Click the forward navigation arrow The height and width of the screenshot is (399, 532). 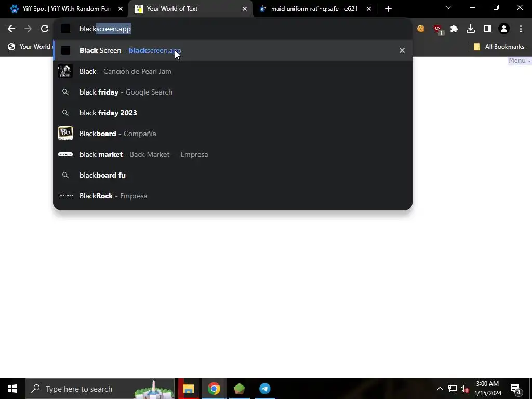(28, 29)
